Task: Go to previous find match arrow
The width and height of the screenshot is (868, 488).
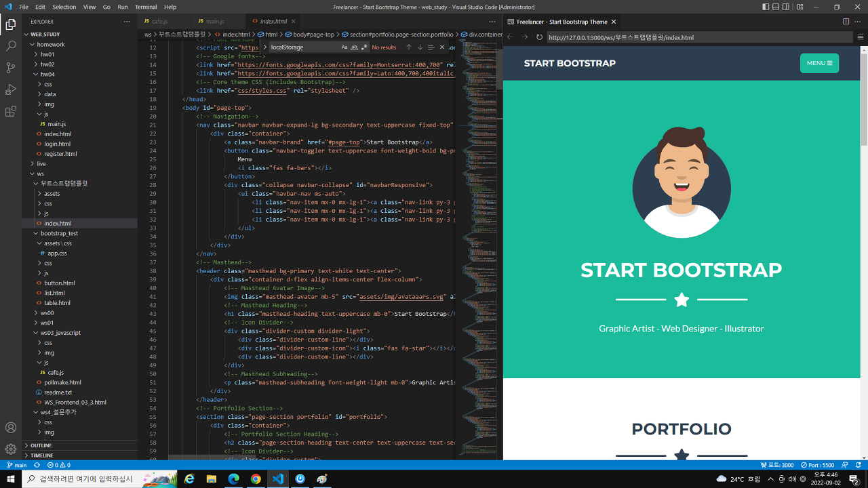Action: coord(409,47)
